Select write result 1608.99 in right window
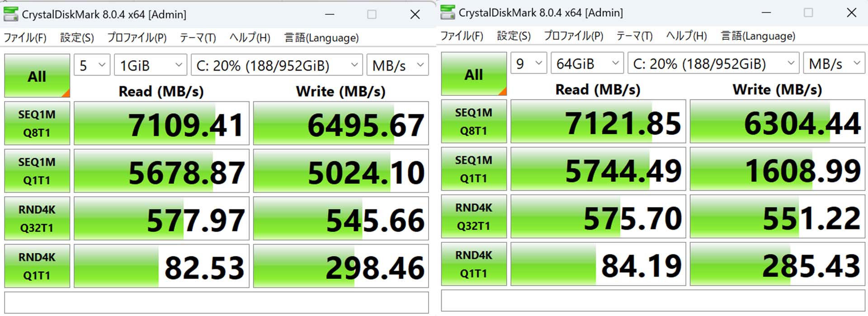 [778, 169]
